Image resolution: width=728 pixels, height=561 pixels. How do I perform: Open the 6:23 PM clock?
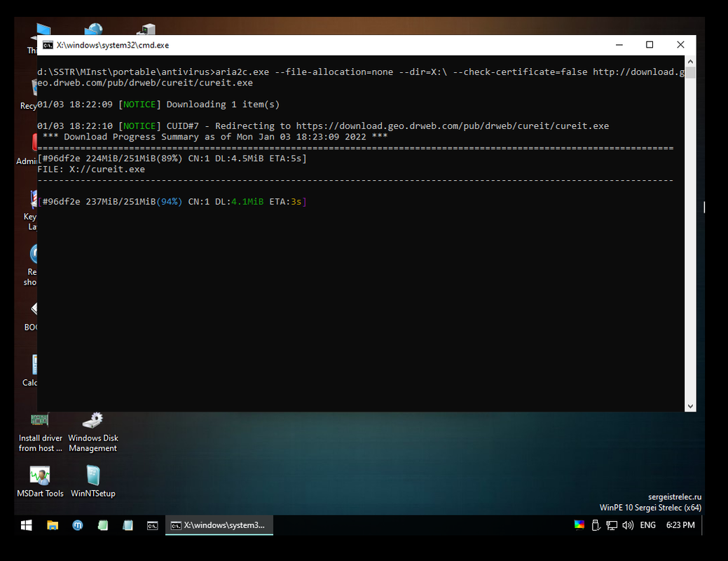point(680,525)
